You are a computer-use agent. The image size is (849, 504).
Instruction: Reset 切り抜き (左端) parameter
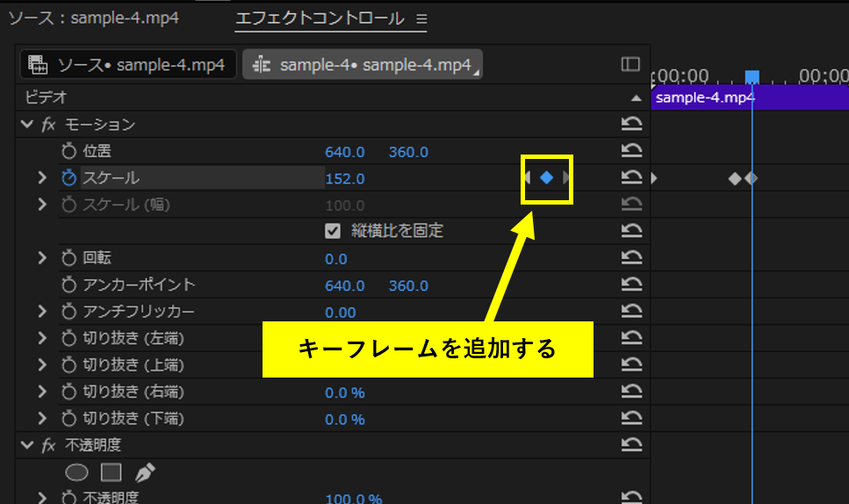pos(631,338)
